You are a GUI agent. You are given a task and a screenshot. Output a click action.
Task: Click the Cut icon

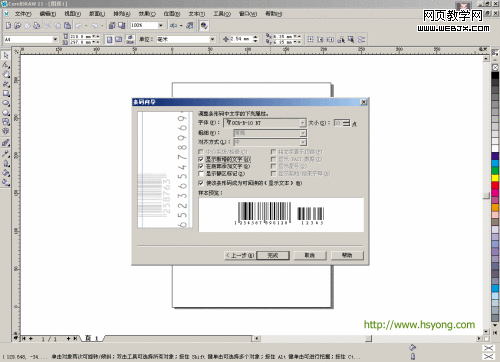[48, 25]
